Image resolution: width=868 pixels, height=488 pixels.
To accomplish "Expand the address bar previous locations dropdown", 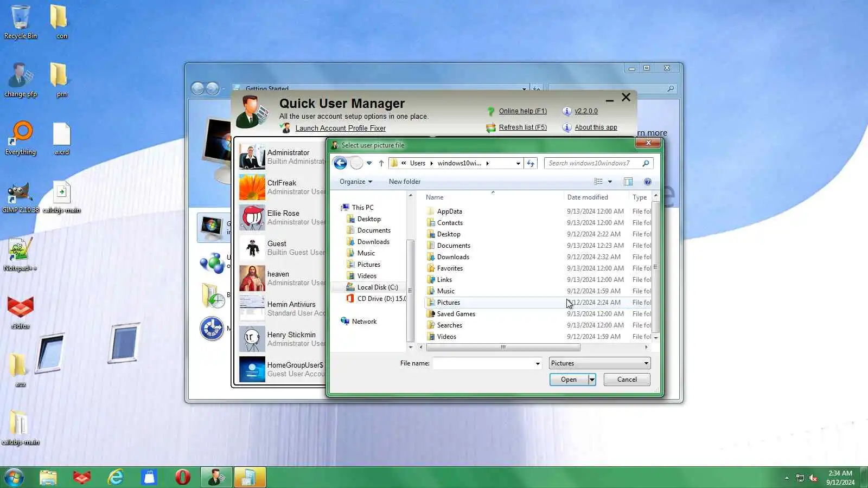I will click(x=518, y=163).
